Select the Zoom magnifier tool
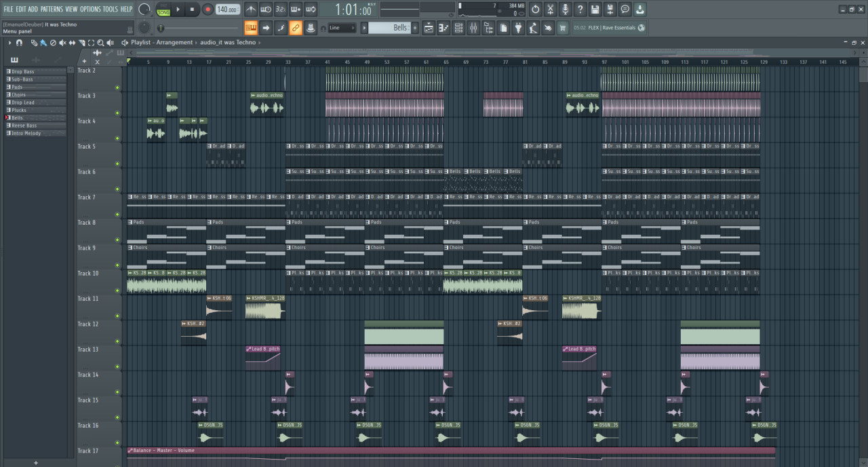Viewport: 868px width, 467px height. pos(100,43)
